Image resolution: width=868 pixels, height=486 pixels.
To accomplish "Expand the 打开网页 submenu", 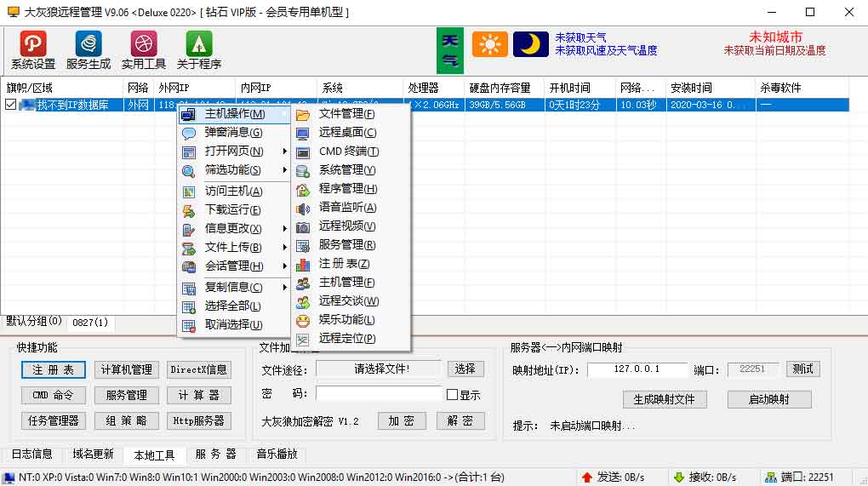I will (x=234, y=152).
